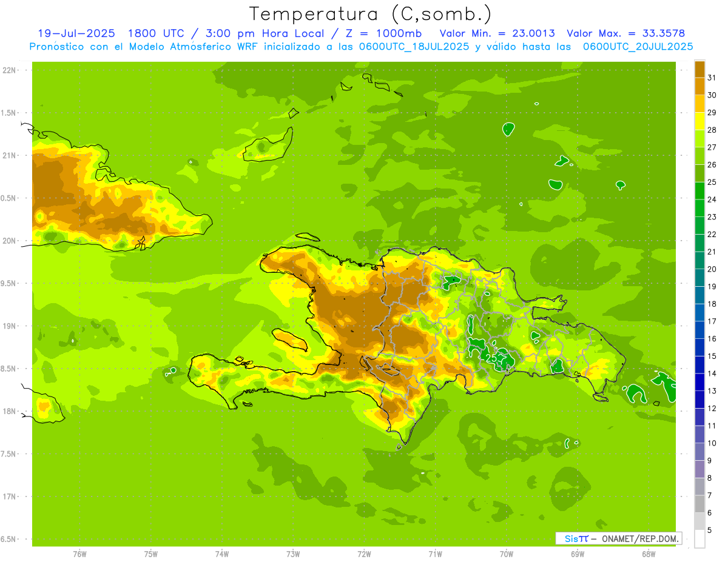Click legend value '28'
This screenshot has height=562, width=728.
(712, 130)
